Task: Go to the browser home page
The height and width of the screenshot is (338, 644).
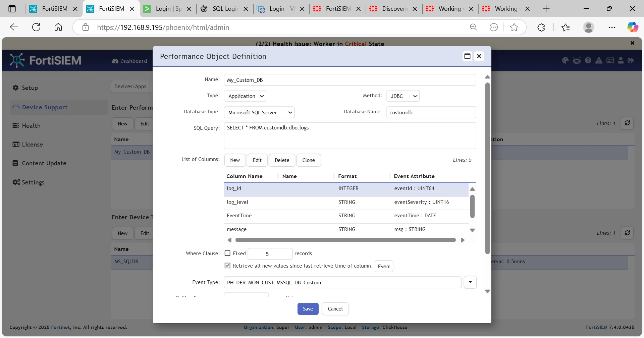Action: [x=58, y=27]
